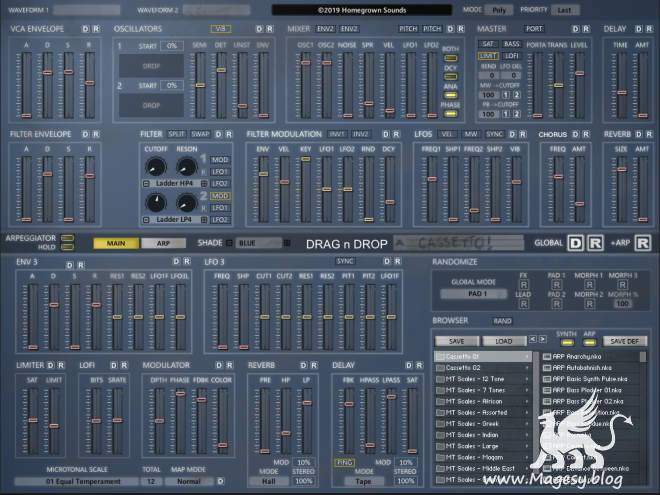Screen dimensions: 660x495
Task: Click the +ARP randomize R icon
Action: pyautogui.click(x=642, y=243)
